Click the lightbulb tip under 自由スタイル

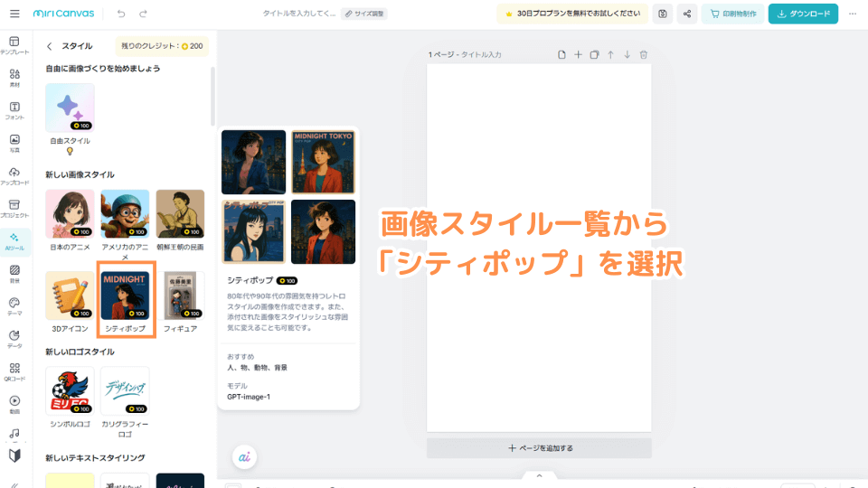tap(70, 151)
